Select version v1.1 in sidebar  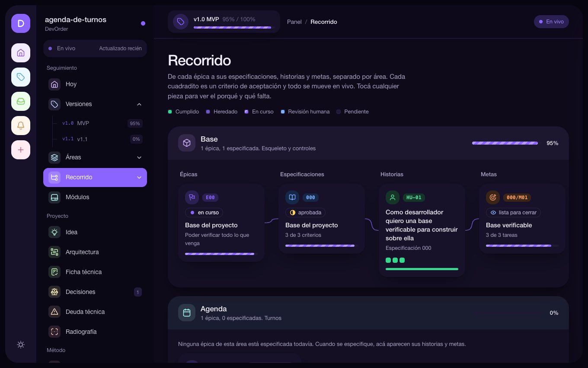[x=102, y=139]
